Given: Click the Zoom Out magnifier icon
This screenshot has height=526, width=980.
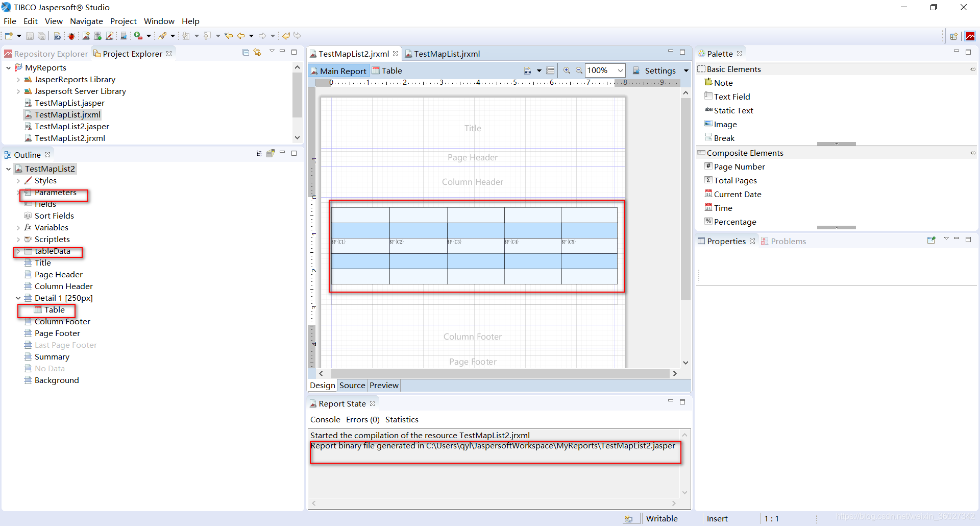Looking at the screenshot, I should 579,70.
